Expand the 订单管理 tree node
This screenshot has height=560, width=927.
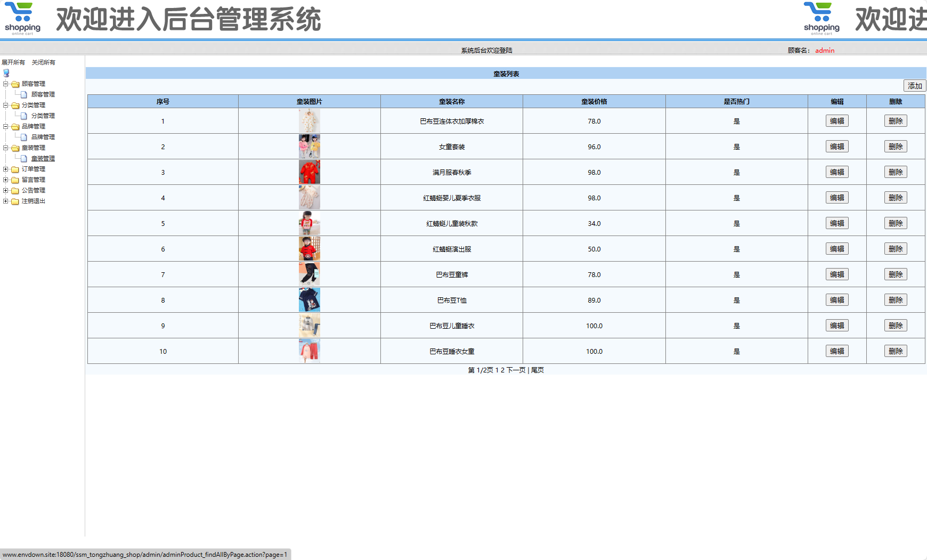pos(5,169)
